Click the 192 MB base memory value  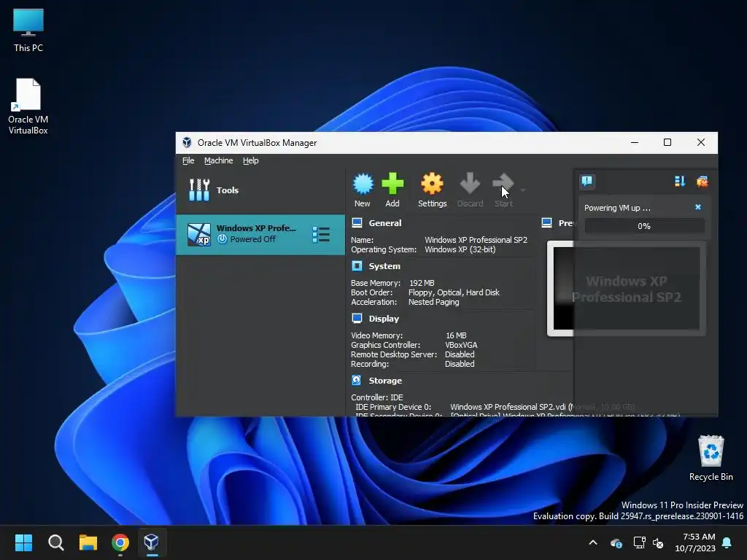pos(422,283)
